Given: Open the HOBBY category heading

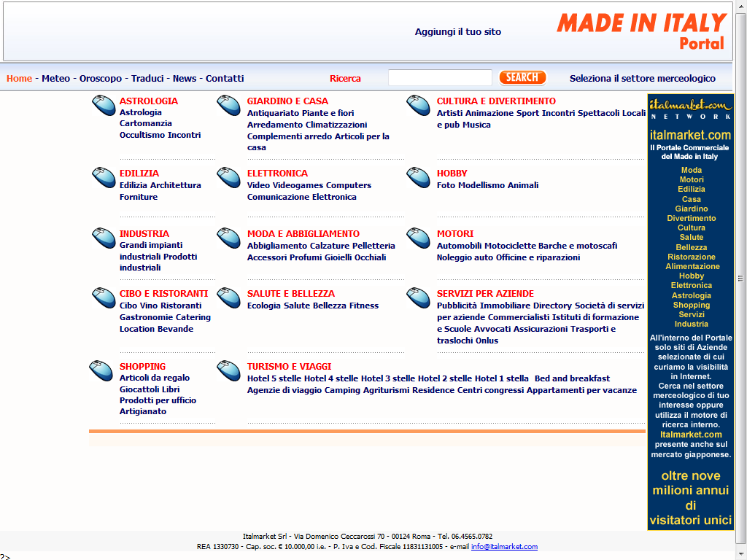Looking at the screenshot, I should coord(452,174).
